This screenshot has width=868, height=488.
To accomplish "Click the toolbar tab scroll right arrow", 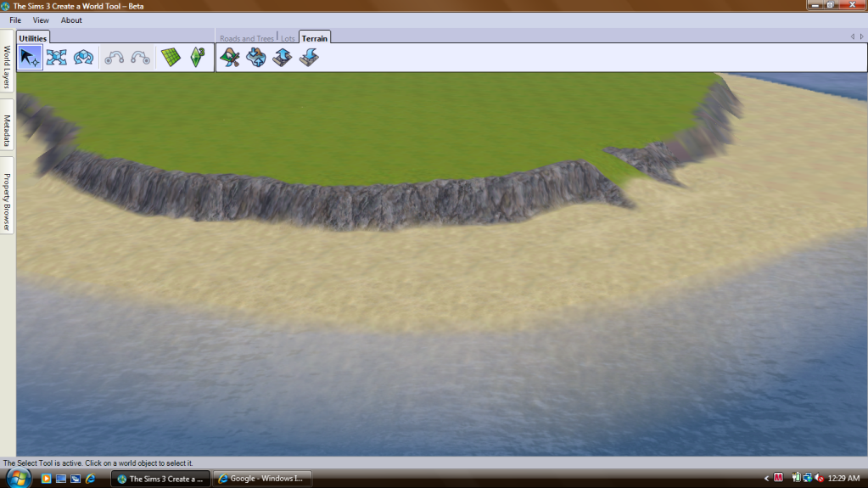I will 861,36.
